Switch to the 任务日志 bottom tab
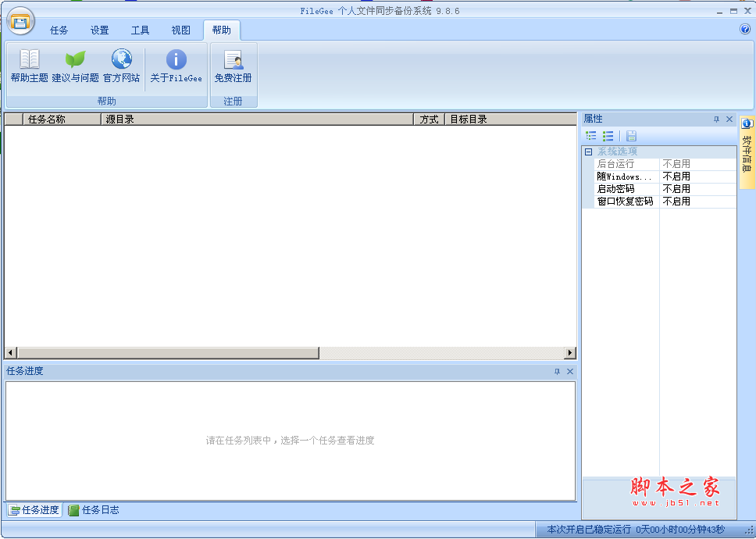The image size is (756, 539). click(94, 510)
